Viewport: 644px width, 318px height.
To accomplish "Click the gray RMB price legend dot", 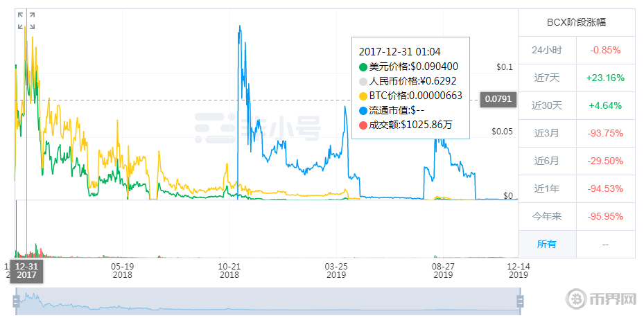I will click(x=363, y=81).
